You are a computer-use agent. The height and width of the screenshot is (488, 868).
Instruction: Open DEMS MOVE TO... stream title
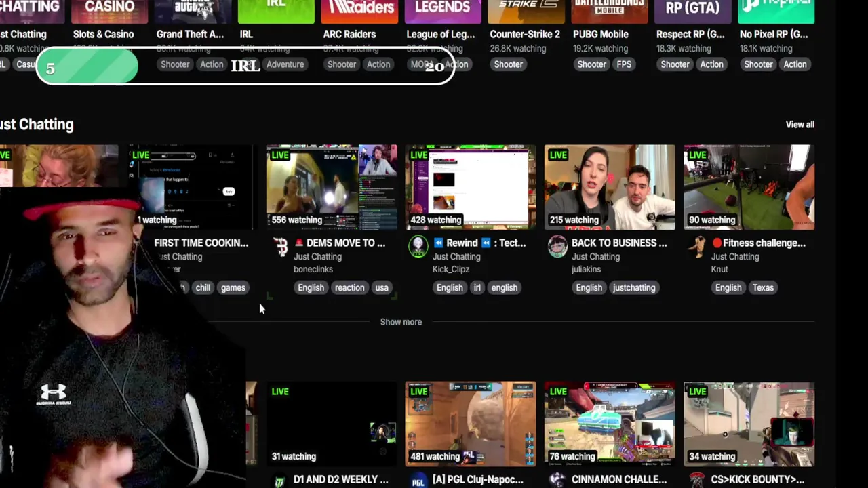339,243
